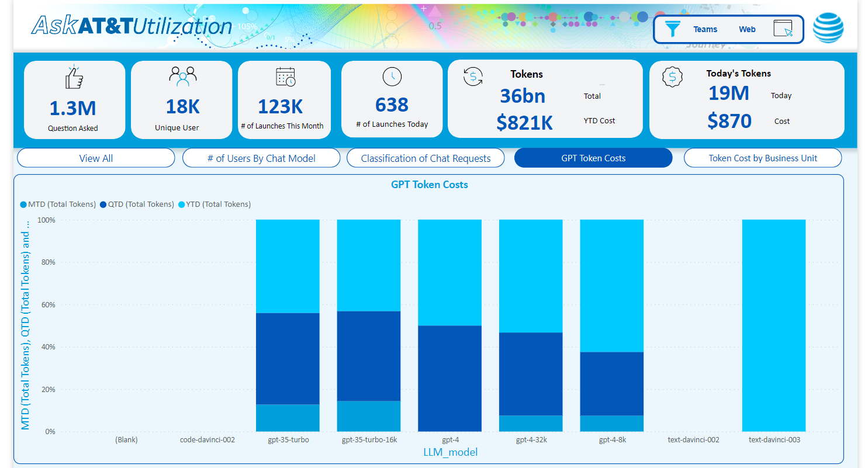Open Token Cost by Business Unit view
The image size is (868, 468).
click(x=762, y=158)
